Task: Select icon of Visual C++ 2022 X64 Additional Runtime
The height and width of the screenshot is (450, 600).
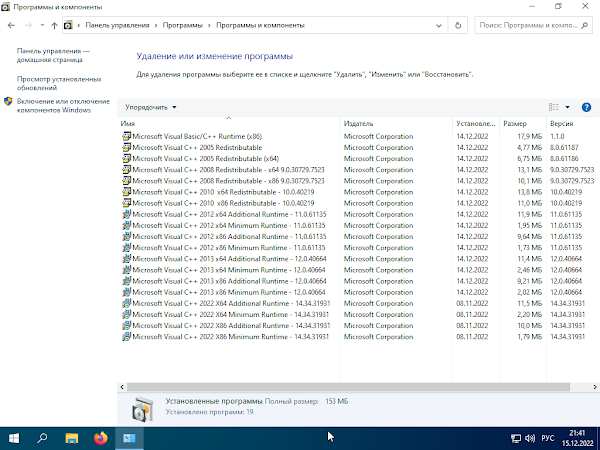Action: coord(126,303)
